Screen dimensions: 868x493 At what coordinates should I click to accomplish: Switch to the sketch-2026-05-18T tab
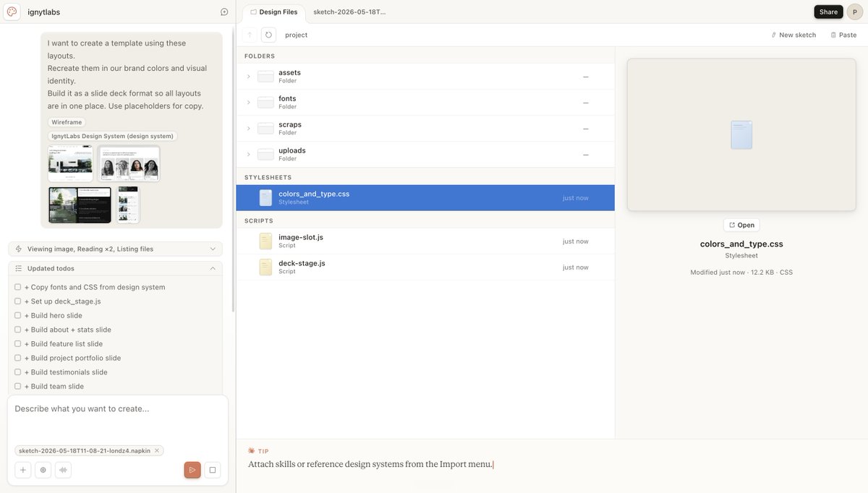point(349,12)
